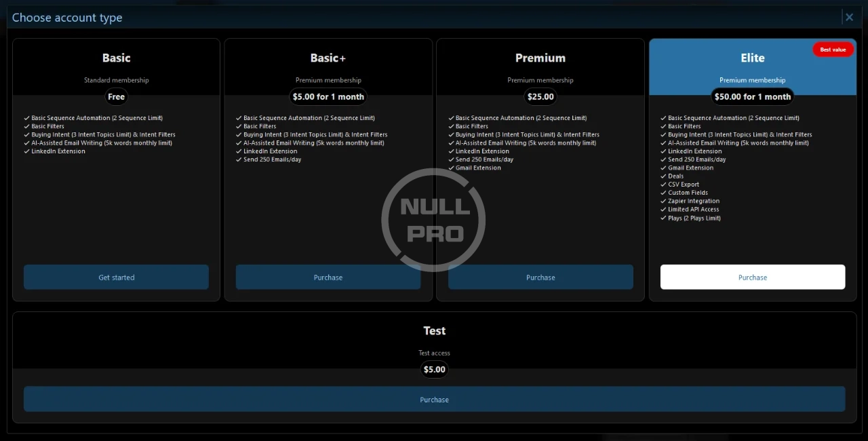This screenshot has width=868, height=441.
Task: Click the checkmark beside Plays (2 Plays Limit)
Action: tap(663, 218)
